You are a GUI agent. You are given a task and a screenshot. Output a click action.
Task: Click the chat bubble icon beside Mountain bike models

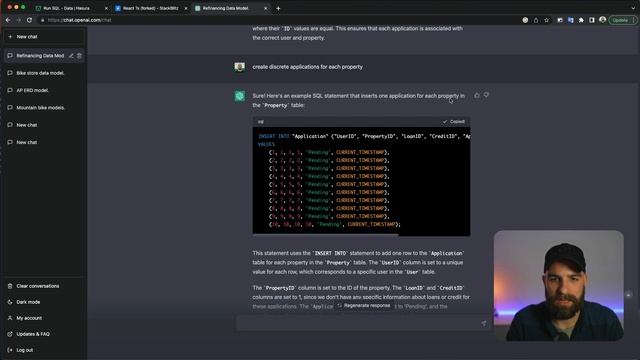pos(10,108)
